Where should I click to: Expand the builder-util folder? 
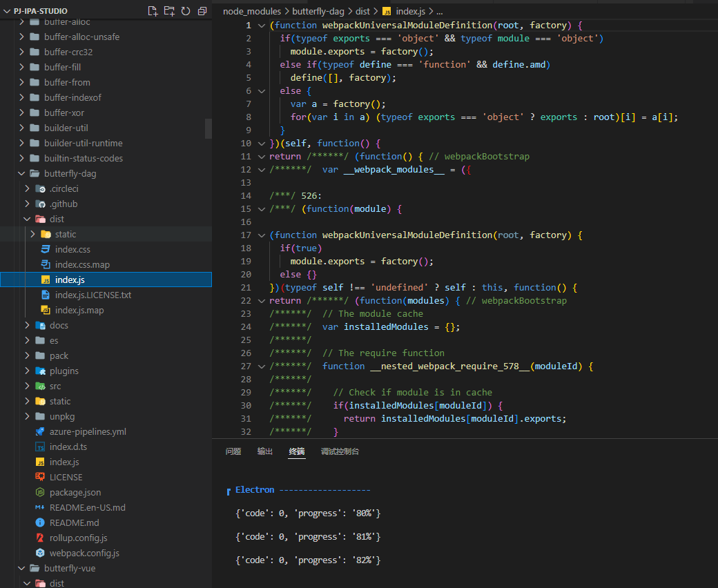tap(21, 128)
